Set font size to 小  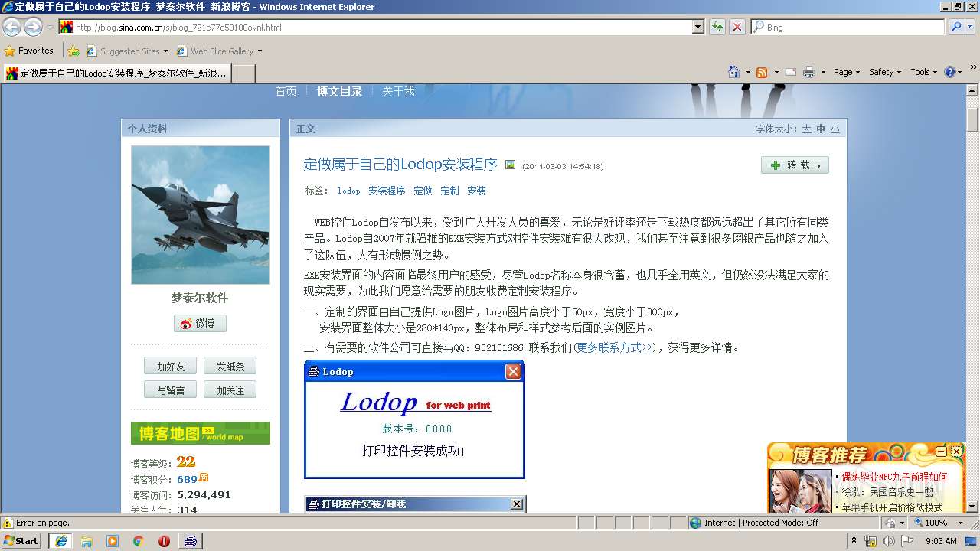click(x=835, y=129)
